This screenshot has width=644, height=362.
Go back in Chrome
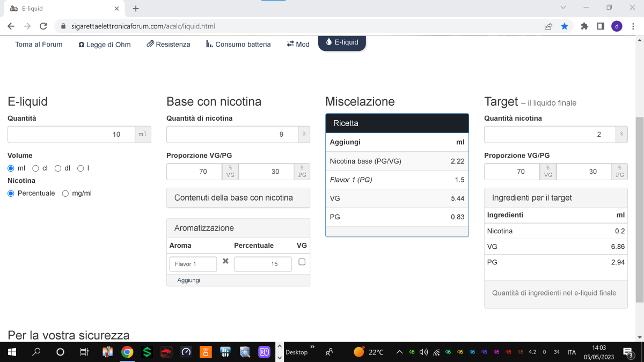tap(11, 26)
